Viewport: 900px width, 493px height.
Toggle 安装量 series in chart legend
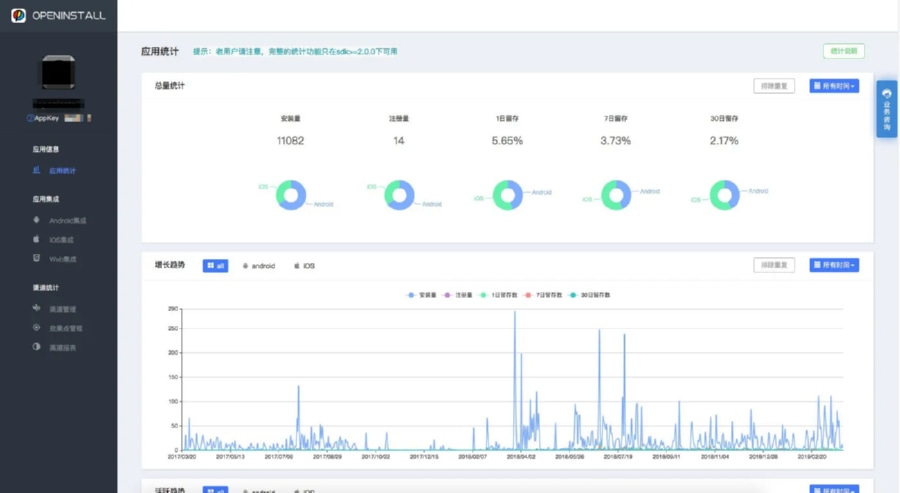click(423, 295)
